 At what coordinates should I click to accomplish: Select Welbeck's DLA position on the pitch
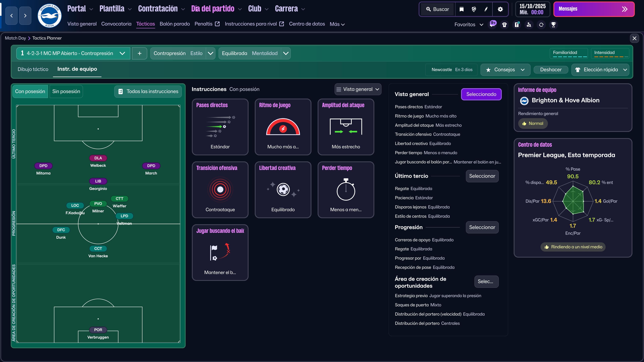98,158
